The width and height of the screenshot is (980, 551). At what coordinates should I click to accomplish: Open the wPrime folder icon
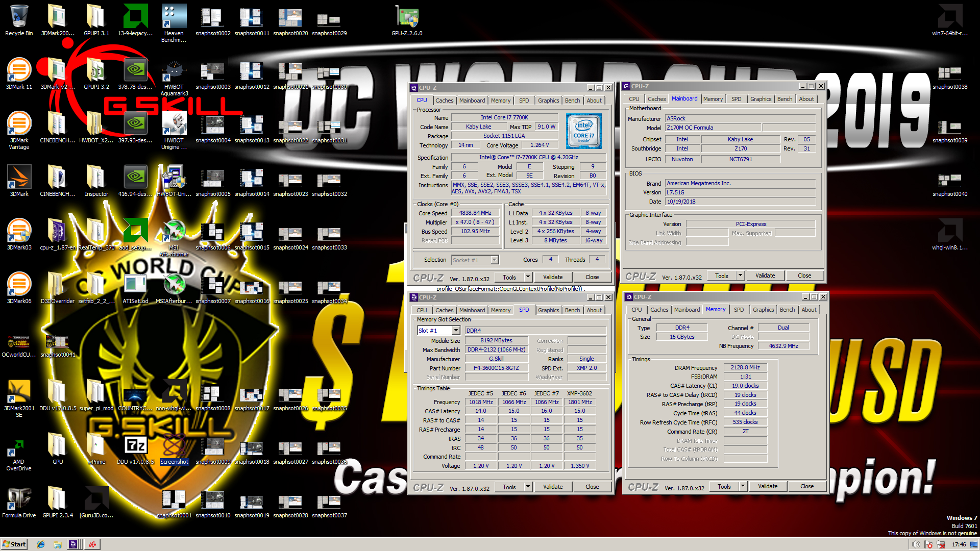pyautogui.click(x=96, y=449)
